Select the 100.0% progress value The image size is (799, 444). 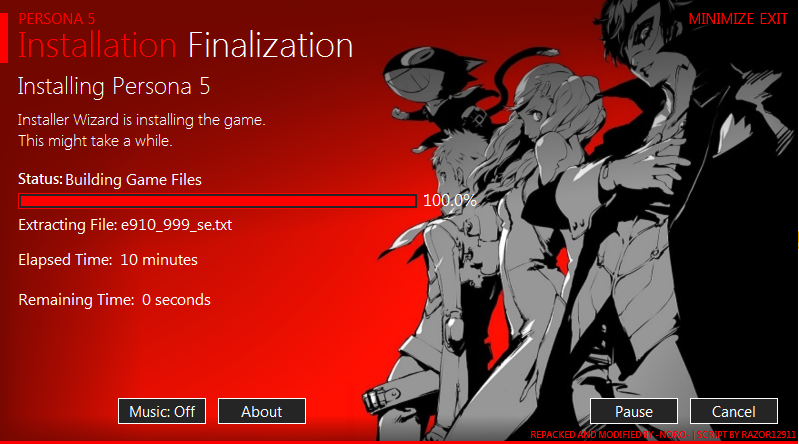tap(449, 200)
